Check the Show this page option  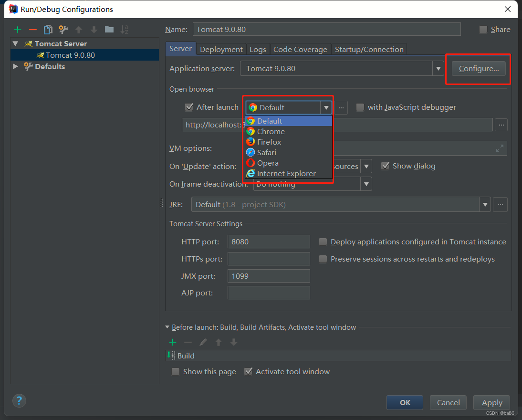tap(176, 371)
